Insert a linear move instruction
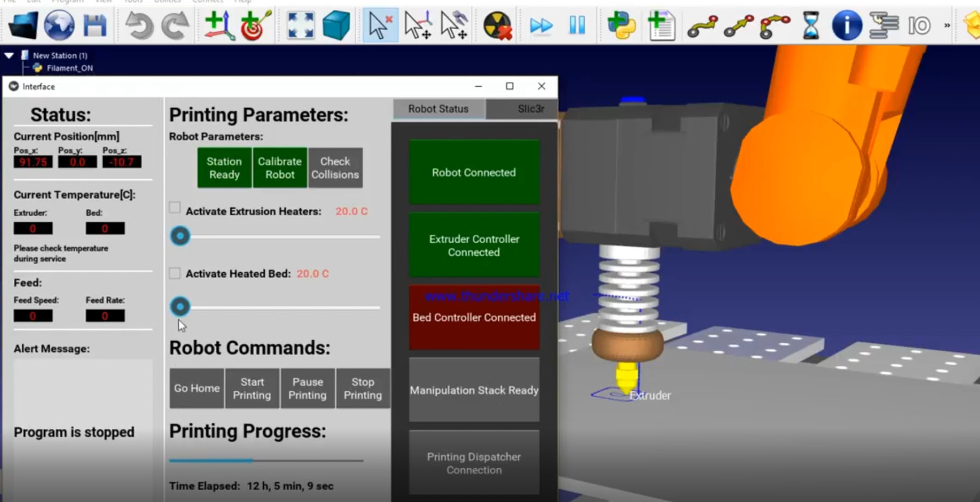Viewport: 980px width, 502px height. (x=738, y=26)
